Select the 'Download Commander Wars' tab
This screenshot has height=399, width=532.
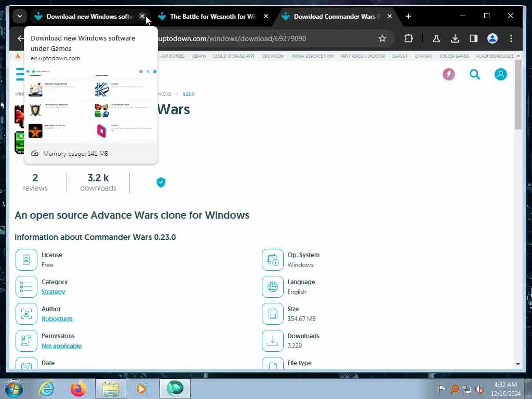[x=337, y=16]
